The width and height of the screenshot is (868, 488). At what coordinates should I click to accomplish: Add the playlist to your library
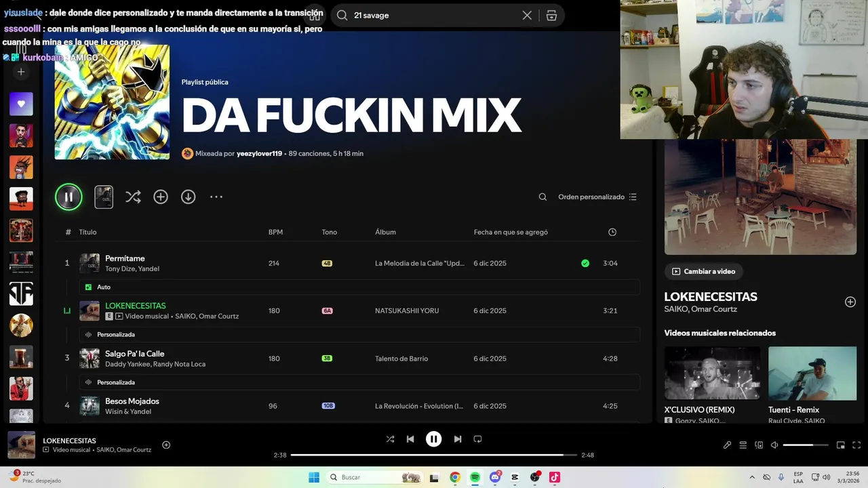click(x=161, y=197)
